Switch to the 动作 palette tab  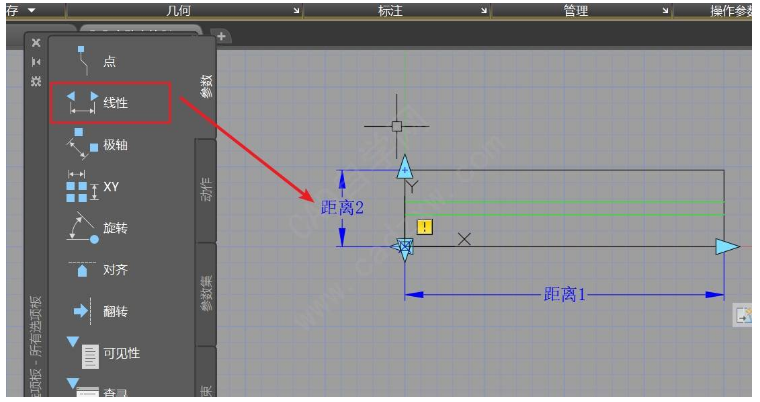coord(206,190)
